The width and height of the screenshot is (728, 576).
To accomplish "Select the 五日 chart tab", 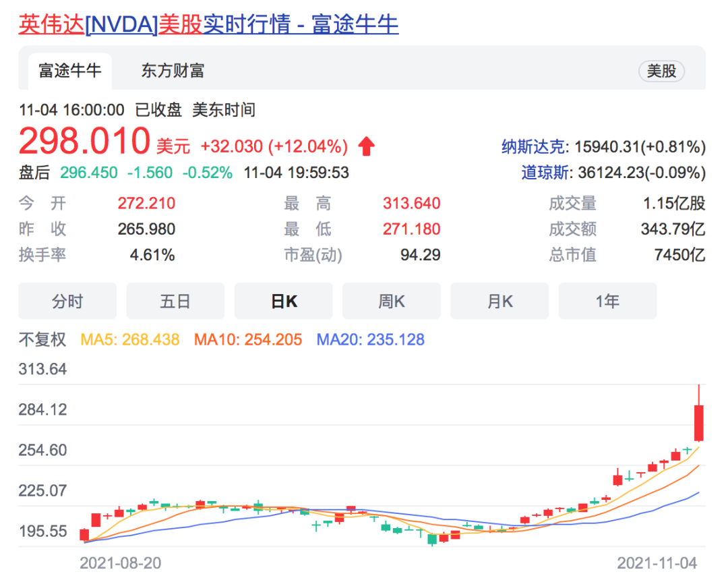I will (x=175, y=301).
